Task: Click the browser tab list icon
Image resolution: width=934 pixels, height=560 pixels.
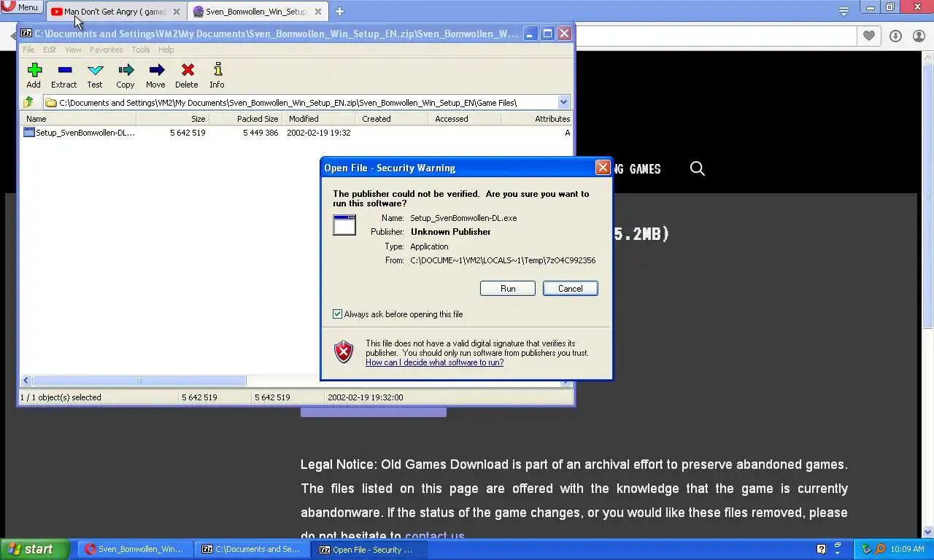Action: pyautogui.click(x=844, y=11)
